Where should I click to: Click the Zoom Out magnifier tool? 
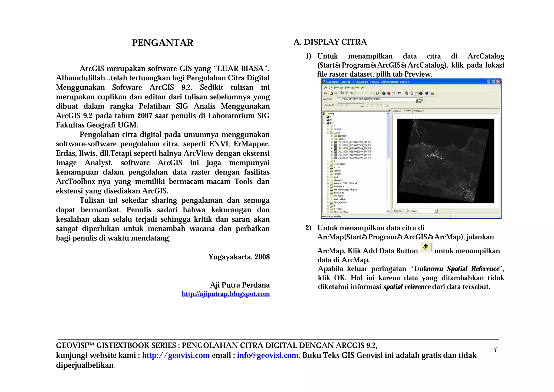coord(411,93)
